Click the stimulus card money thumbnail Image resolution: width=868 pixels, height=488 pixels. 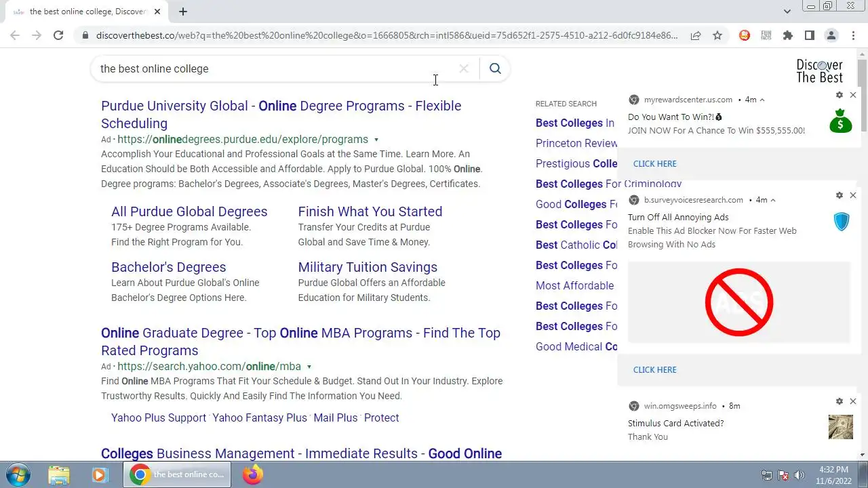click(x=841, y=427)
